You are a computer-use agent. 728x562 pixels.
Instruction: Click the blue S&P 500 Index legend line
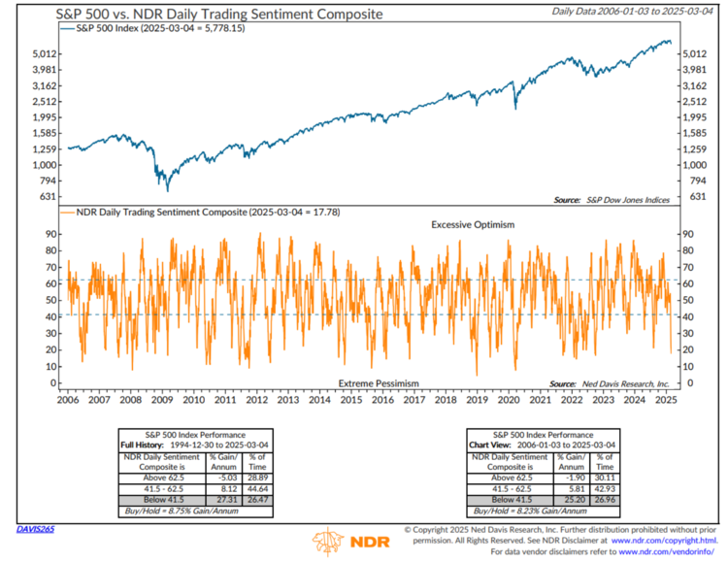pos(71,31)
